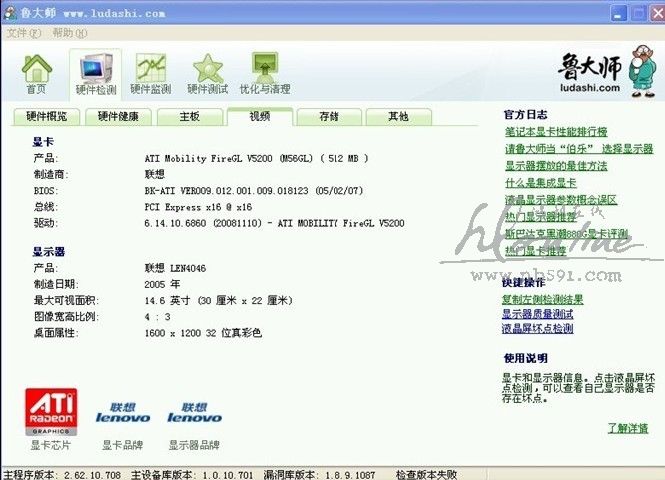Screen dimensions: 665x480
Task: Click the PCI Express x16 @ x16 value
Action: (x=198, y=207)
